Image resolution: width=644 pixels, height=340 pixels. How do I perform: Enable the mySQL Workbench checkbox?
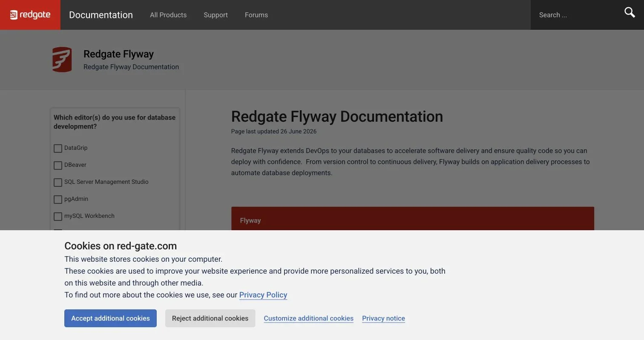click(x=58, y=216)
